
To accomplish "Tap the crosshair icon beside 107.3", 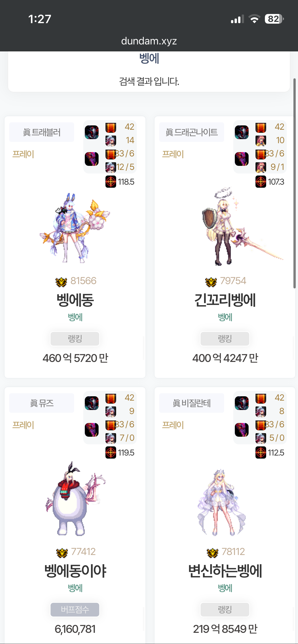I will pos(261,182).
